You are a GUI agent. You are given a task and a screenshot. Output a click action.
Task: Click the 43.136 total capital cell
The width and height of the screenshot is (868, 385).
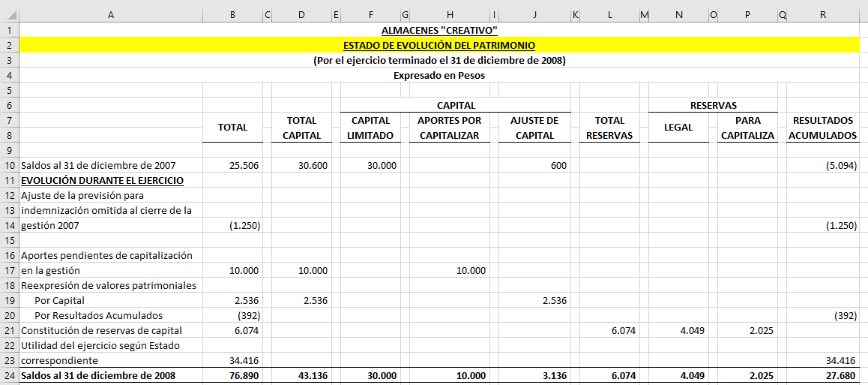pos(301,376)
